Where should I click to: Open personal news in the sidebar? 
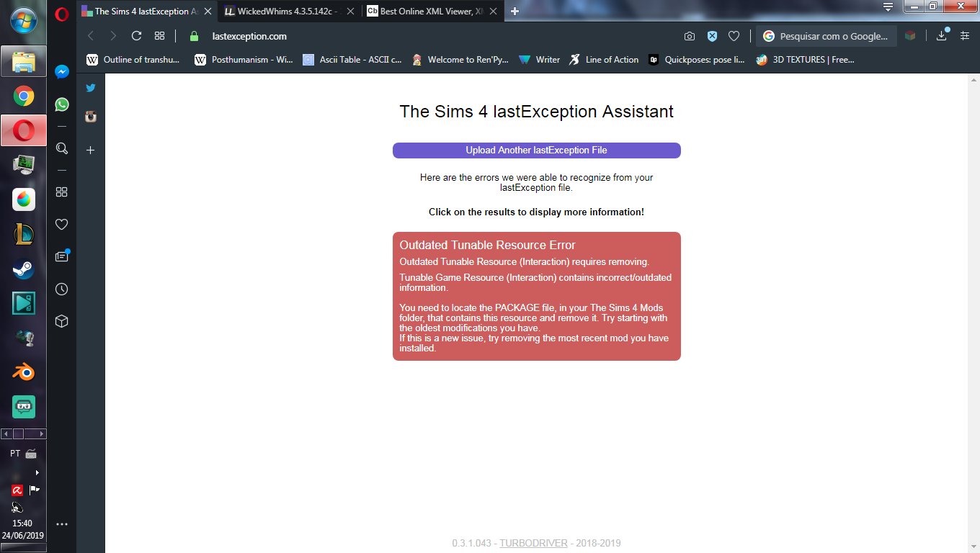click(62, 256)
